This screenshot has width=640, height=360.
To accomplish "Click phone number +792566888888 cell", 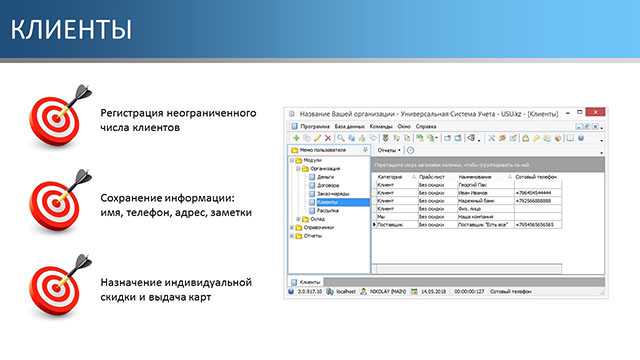I will click(x=538, y=201).
